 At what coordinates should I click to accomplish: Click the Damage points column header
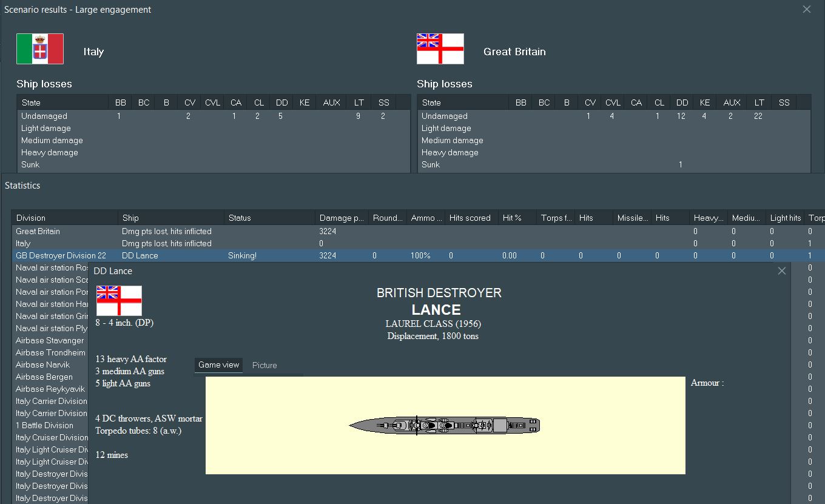click(x=342, y=218)
